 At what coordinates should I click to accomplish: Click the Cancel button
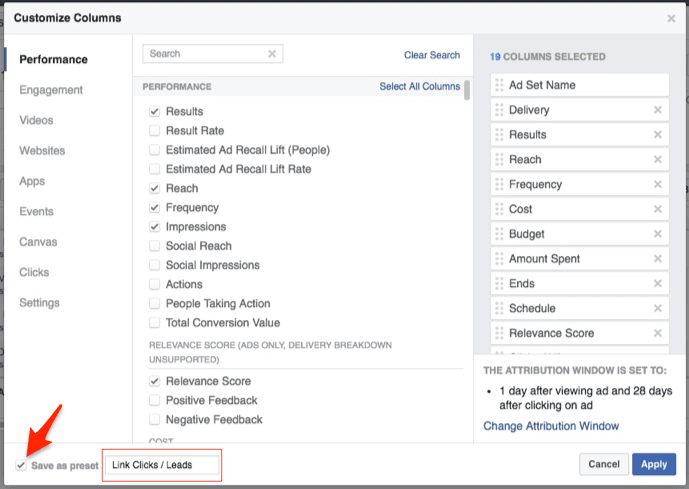(x=604, y=464)
